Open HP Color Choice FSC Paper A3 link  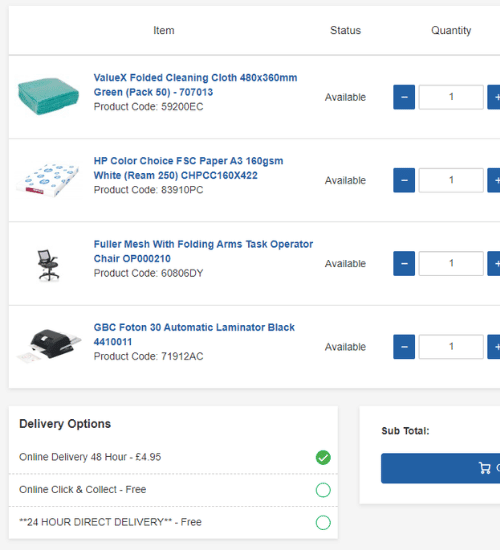[x=188, y=168]
